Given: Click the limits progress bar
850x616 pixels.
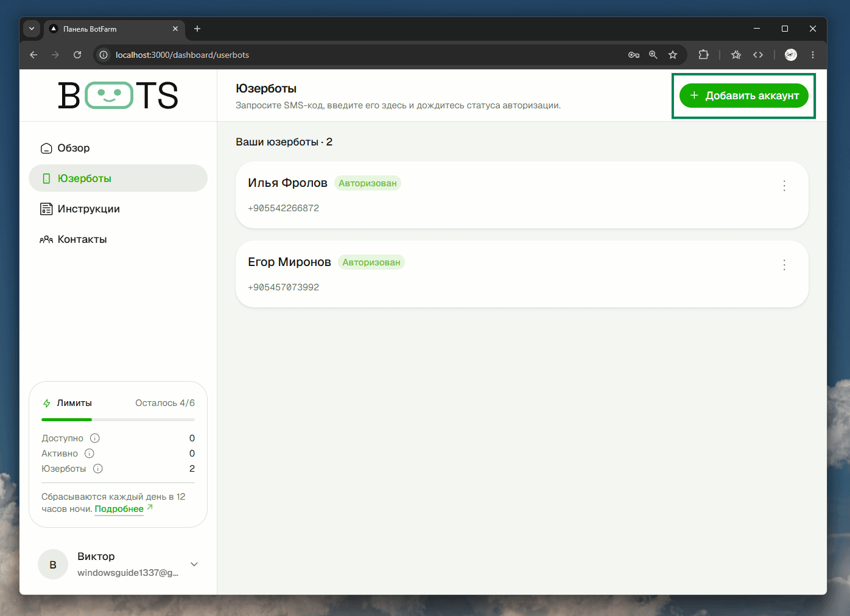Looking at the screenshot, I should click(118, 419).
